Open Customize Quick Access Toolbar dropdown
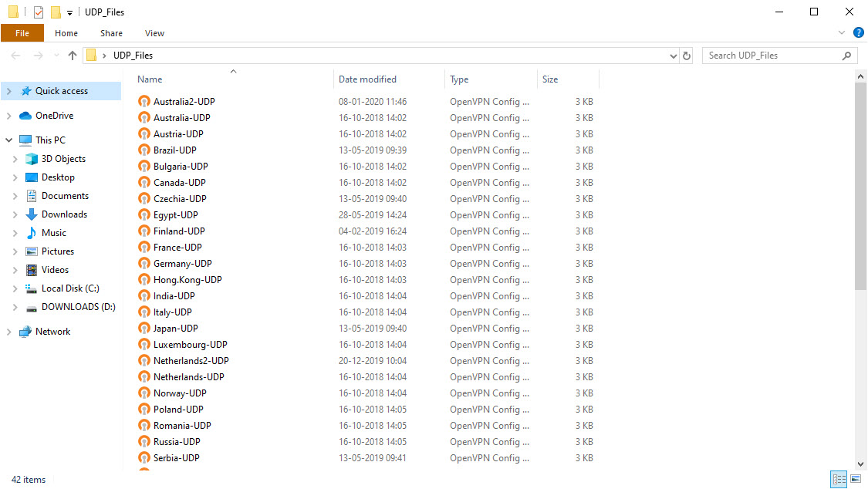Image resolution: width=868 pixels, height=489 pixels. point(69,12)
